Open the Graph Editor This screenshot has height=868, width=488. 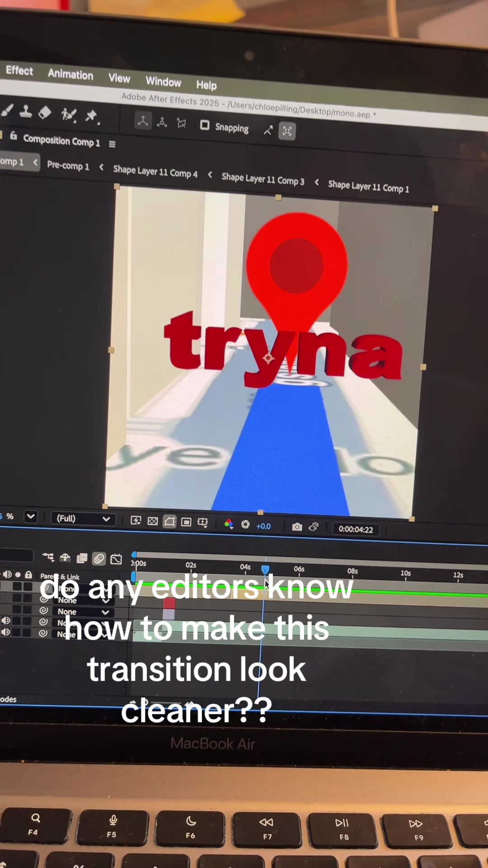pos(116,560)
